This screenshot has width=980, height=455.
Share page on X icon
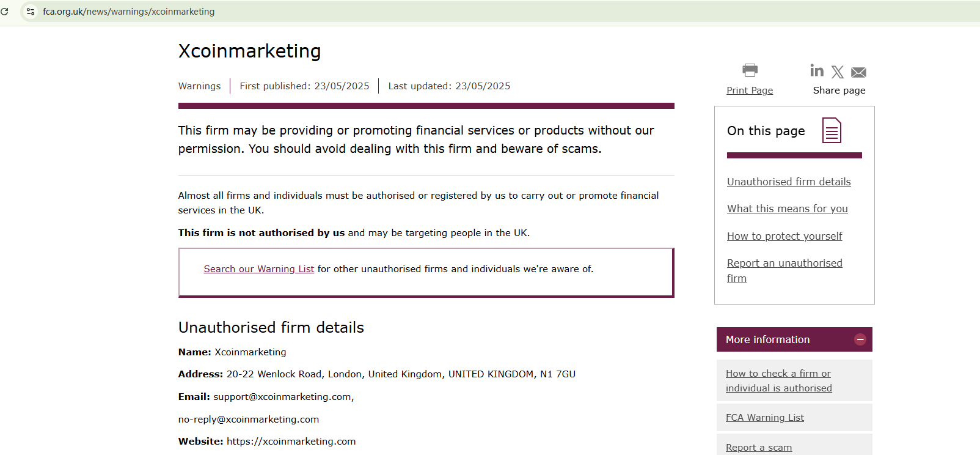pos(838,72)
